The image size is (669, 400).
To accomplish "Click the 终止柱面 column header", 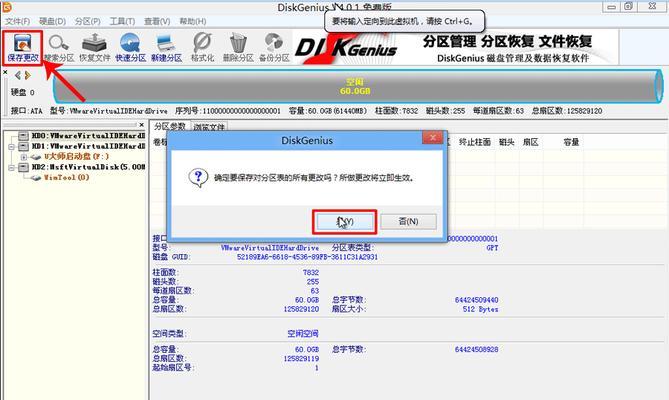I will coord(474,142).
